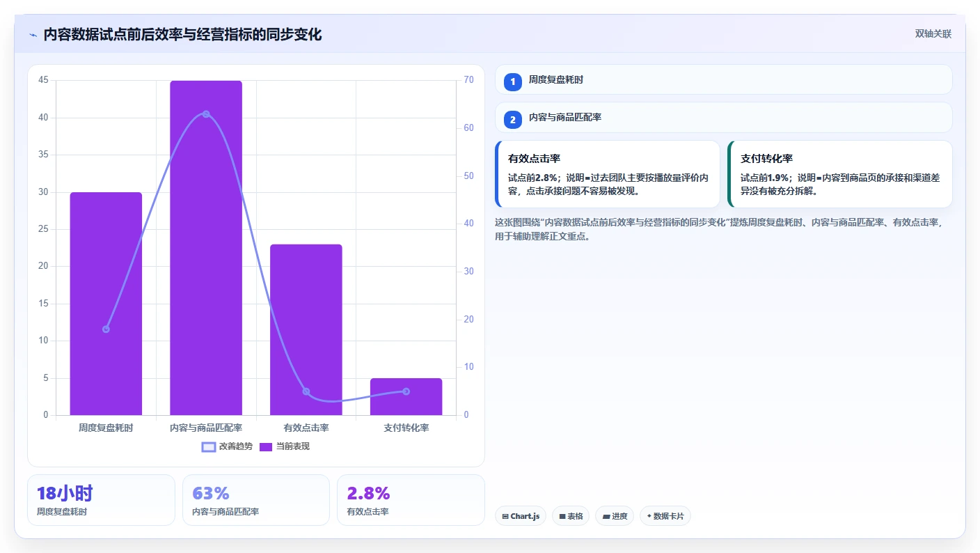Click the trend line point above 周度复盘耗时
Viewport: 980px width, 553px height.
click(106, 329)
